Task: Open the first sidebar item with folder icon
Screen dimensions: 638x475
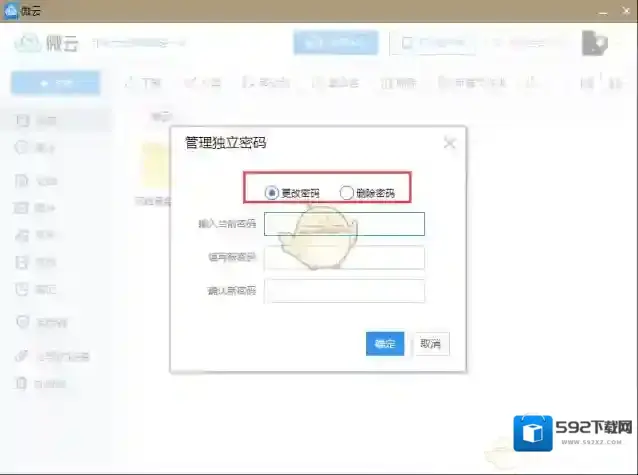Action: point(22,120)
